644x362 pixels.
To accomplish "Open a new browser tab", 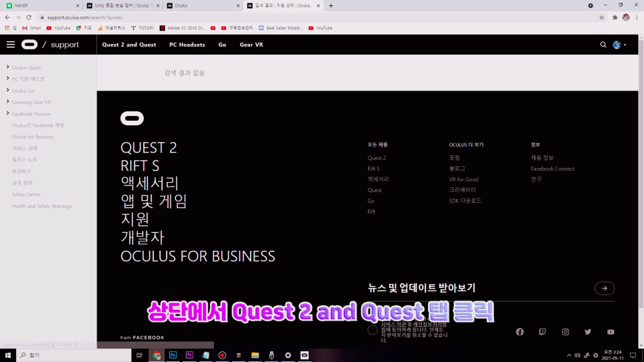I will click(331, 6).
